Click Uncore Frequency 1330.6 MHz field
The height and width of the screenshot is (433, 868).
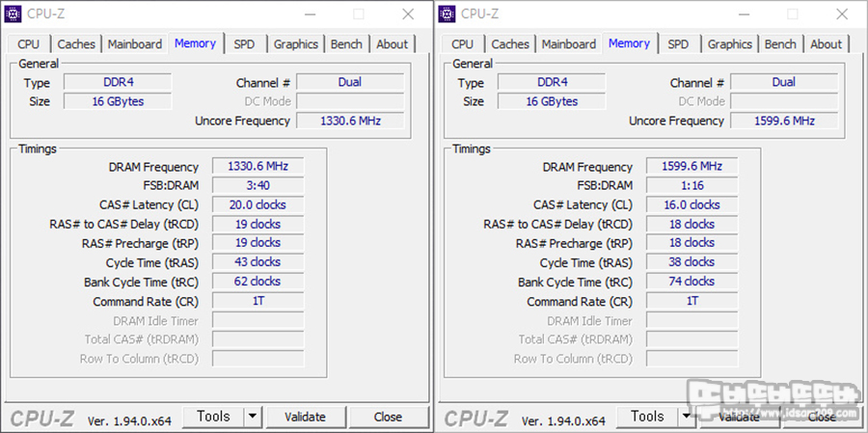click(x=350, y=121)
